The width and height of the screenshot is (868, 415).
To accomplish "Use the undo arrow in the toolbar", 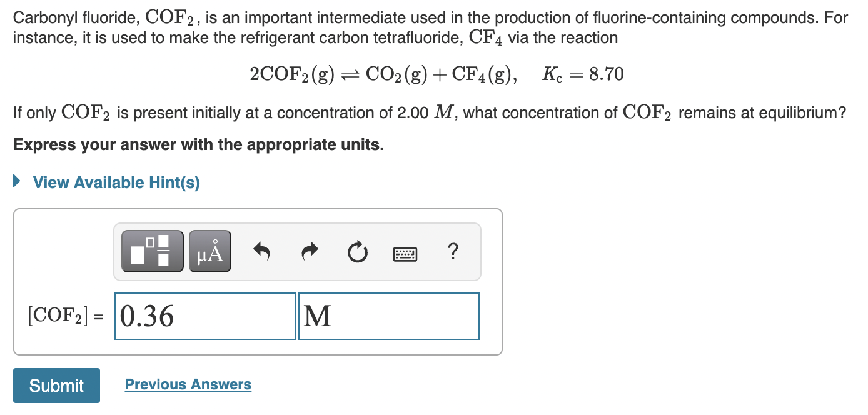I will pyautogui.click(x=261, y=251).
